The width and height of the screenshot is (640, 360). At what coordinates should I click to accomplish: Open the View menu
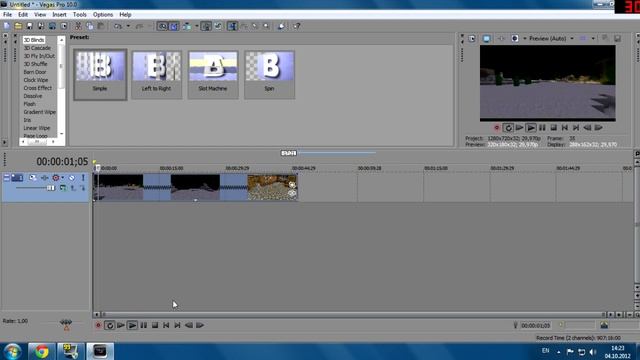(40, 14)
